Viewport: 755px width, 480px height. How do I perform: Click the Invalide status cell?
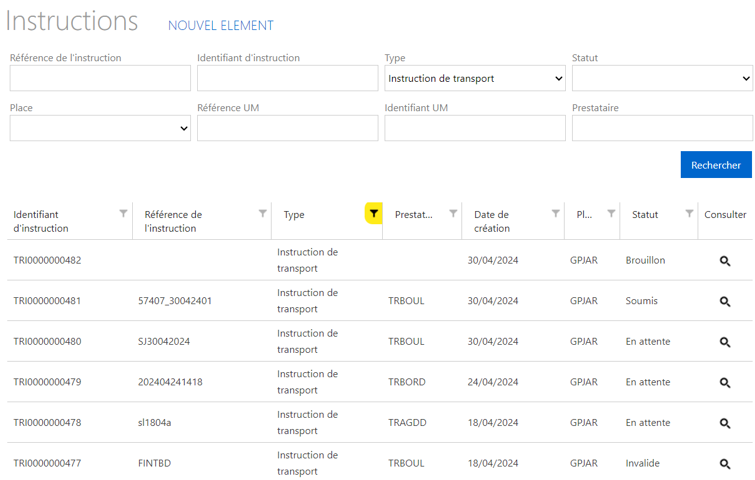click(x=642, y=463)
